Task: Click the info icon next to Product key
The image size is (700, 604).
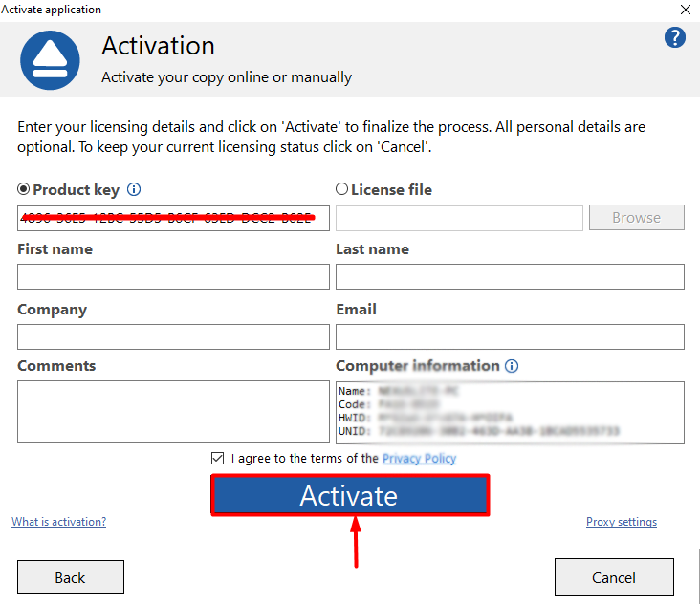Action: pyautogui.click(x=134, y=189)
